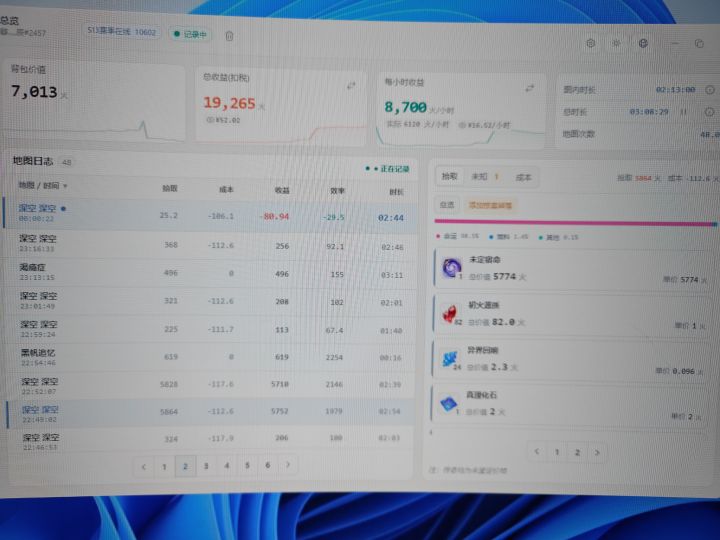Open the 地图 / 时间 sort dropdown
This screenshot has height=540, width=720.
(43, 186)
